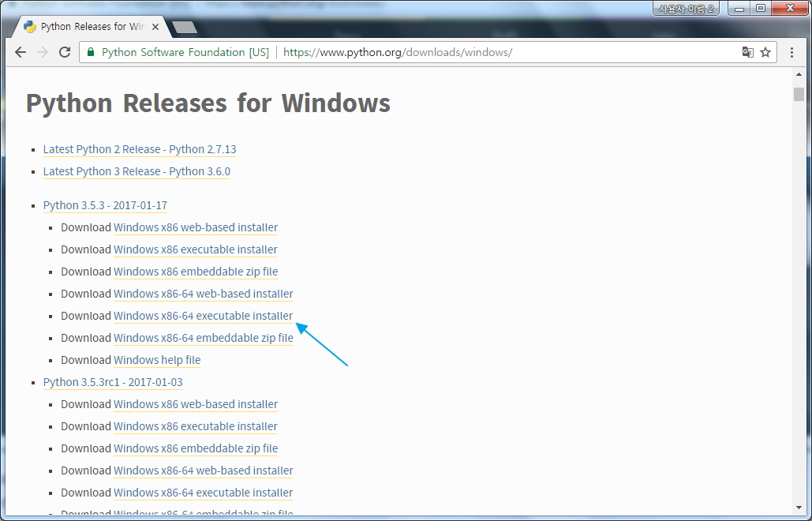The width and height of the screenshot is (812, 521).
Task: Download 3.5.3 Windows x86 embeddable zip file
Action: (196, 272)
